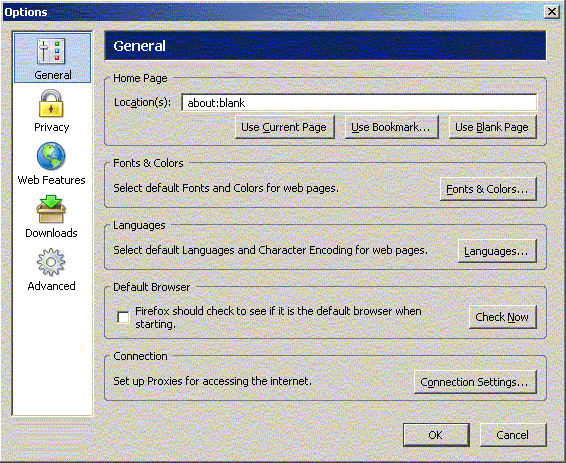566x463 pixels.
Task: Select the General sliders icon
Action: click(x=51, y=52)
